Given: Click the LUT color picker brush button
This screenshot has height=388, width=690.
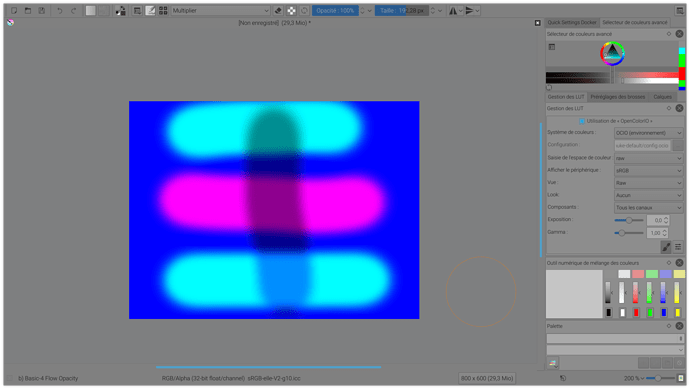Looking at the screenshot, I should point(666,247).
